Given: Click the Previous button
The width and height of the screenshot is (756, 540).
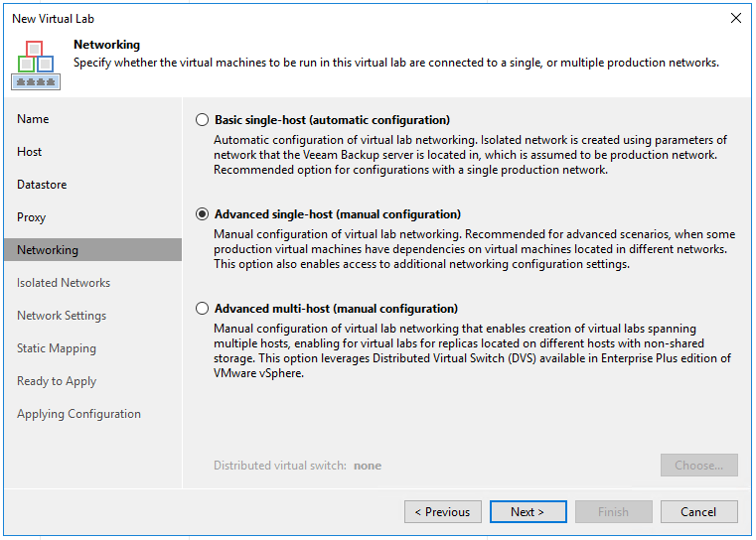Looking at the screenshot, I should (x=443, y=512).
